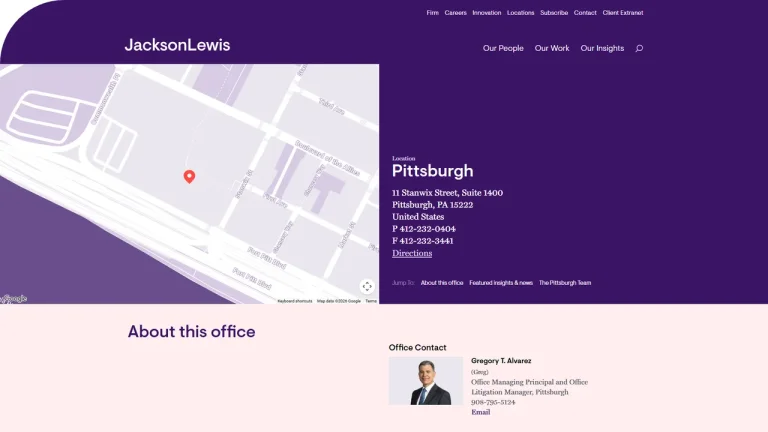Click the Directions link
768x432 pixels.
412,253
